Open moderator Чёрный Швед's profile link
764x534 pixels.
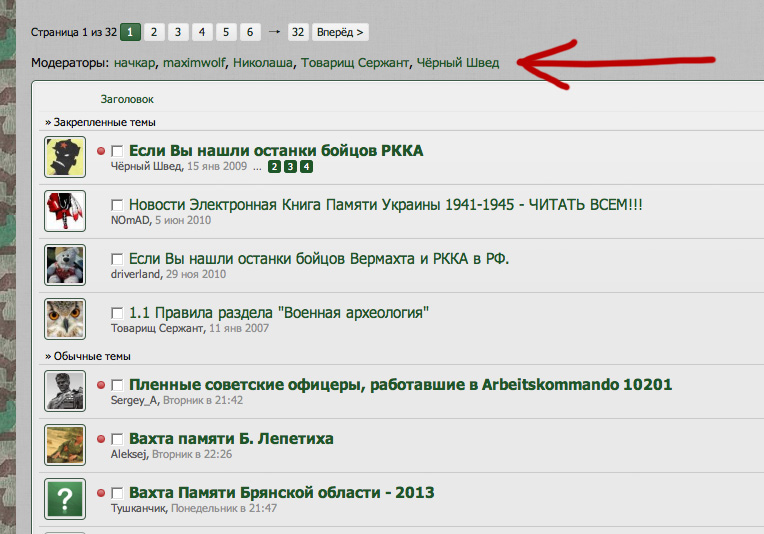click(x=458, y=63)
